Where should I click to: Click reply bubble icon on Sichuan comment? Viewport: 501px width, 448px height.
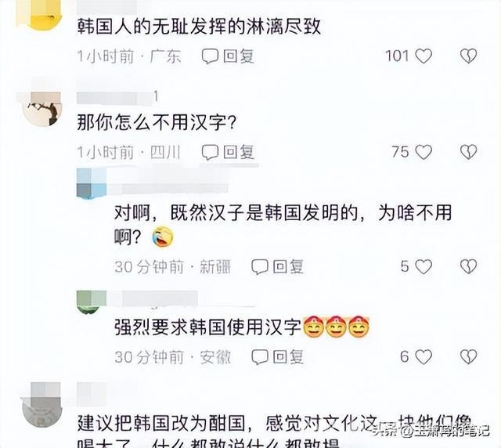point(210,152)
